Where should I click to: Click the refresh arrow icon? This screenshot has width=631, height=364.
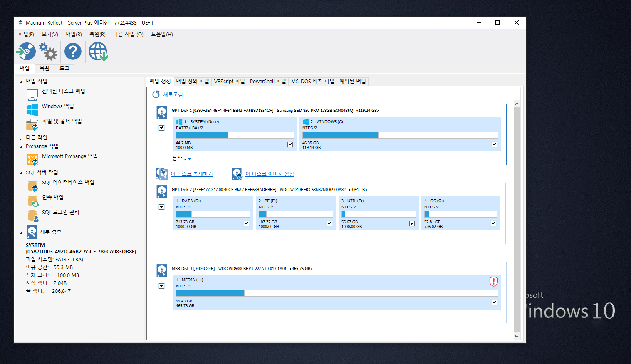pos(156,94)
